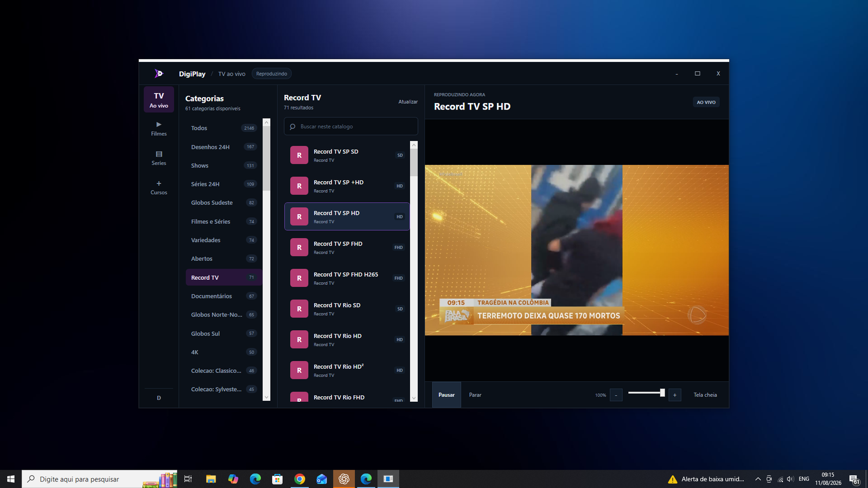Select the 4K category

pyautogui.click(x=224, y=352)
